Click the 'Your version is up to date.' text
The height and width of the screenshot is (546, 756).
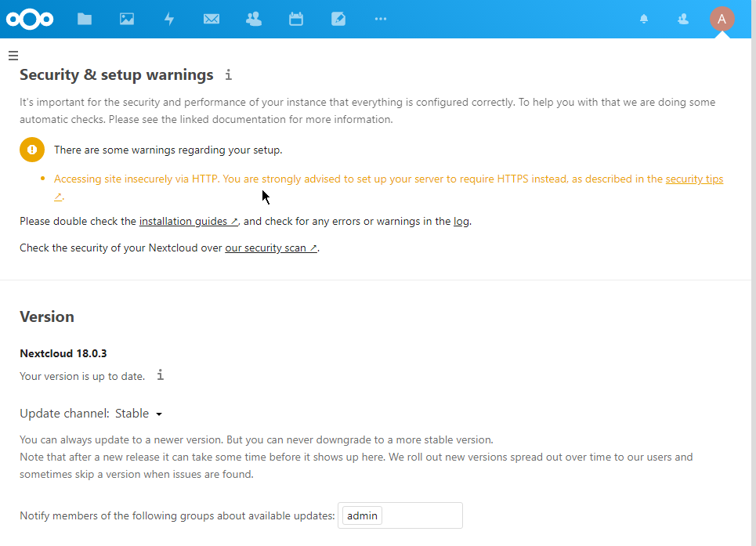point(82,376)
